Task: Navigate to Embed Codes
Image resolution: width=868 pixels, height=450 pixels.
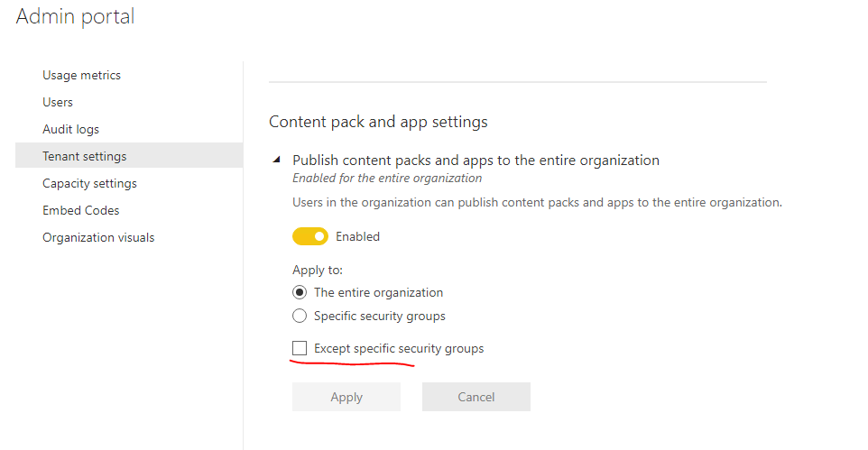Action: (x=81, y=211)
